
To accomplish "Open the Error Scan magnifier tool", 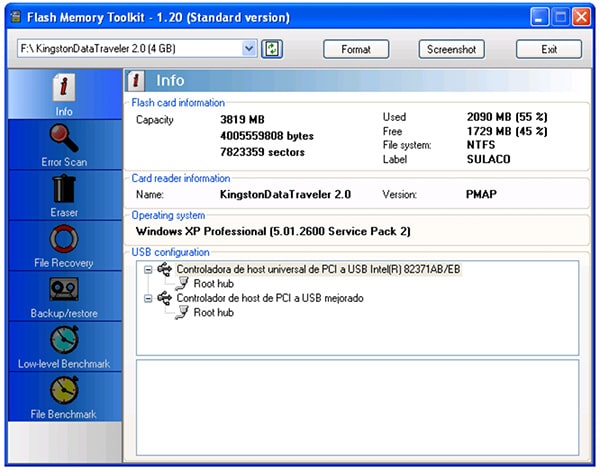I will coord(64,145).
